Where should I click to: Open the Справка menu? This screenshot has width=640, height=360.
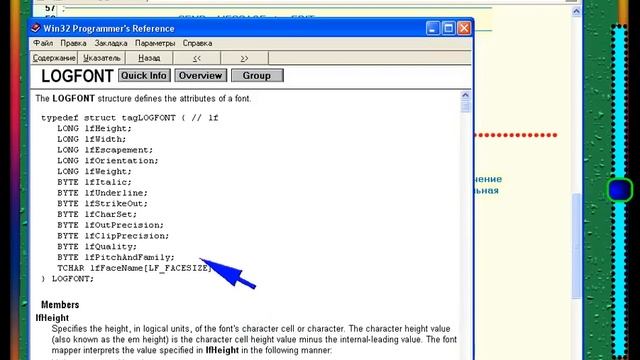tap(197, 43)
